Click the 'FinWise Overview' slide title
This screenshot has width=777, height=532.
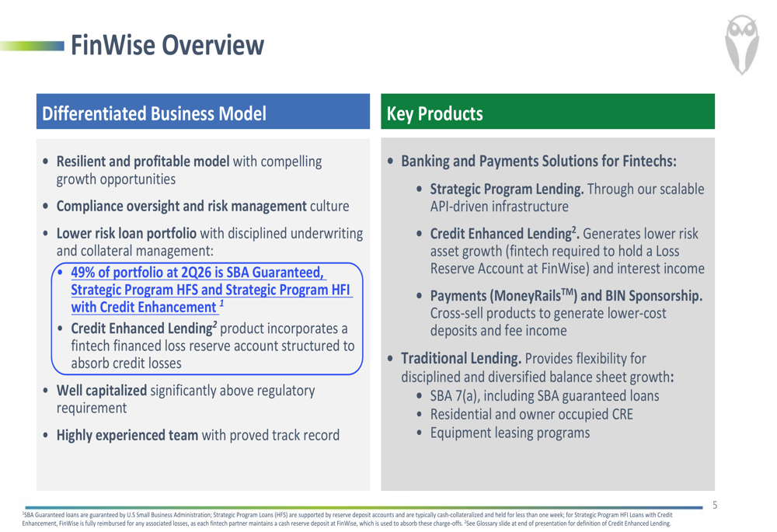168,45
